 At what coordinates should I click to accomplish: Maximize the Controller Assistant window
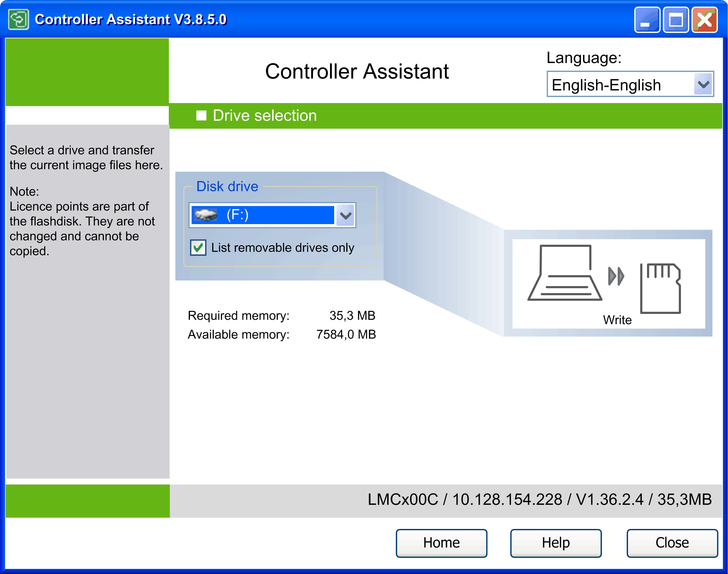click(x=676, y=20)
